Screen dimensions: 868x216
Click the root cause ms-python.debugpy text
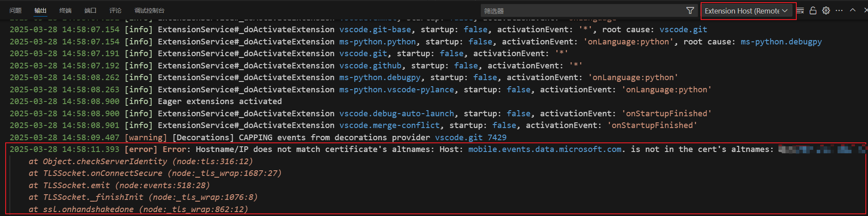pyautogui.click(x=781, y=42)
